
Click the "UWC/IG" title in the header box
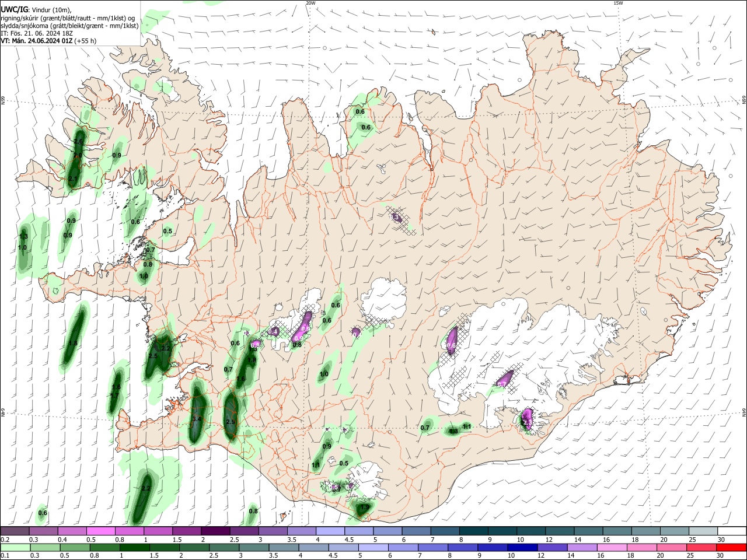(14, 10)
